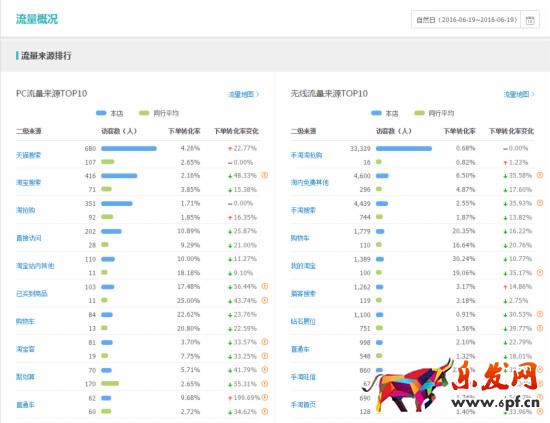Click info icon next to 39.77% in wireless panel
The height and width of the screenshot is (423, 550).
click(x=540, y=328)
